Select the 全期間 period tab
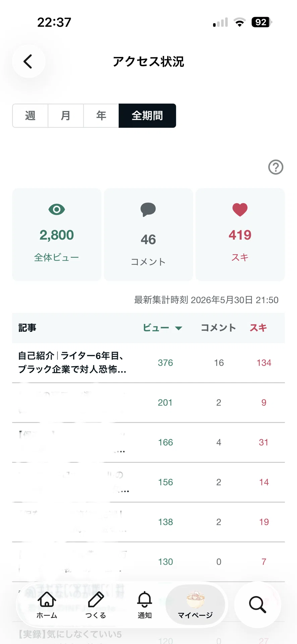 [x=147, y=116]
